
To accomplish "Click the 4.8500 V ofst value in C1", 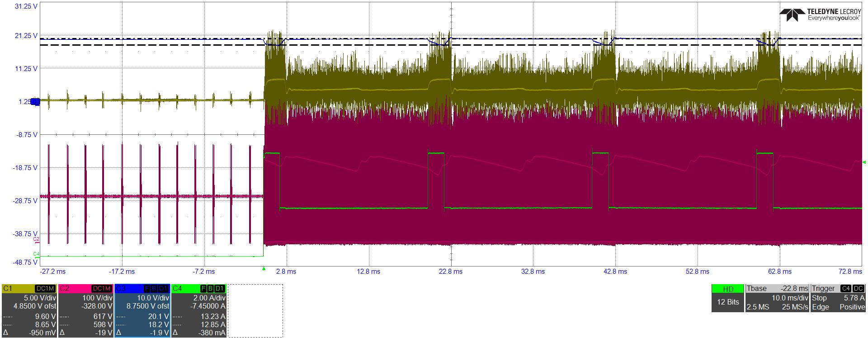I will coord(34,306).
